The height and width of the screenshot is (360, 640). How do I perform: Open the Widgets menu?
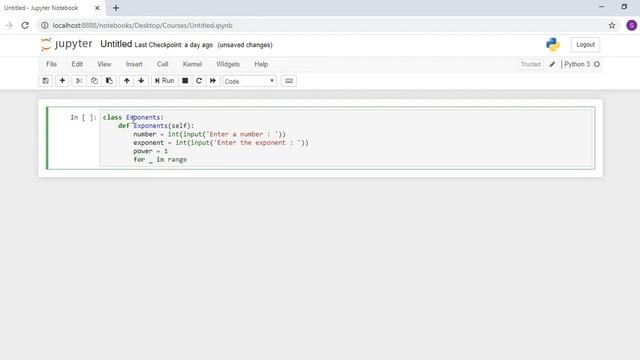point(228,64)
